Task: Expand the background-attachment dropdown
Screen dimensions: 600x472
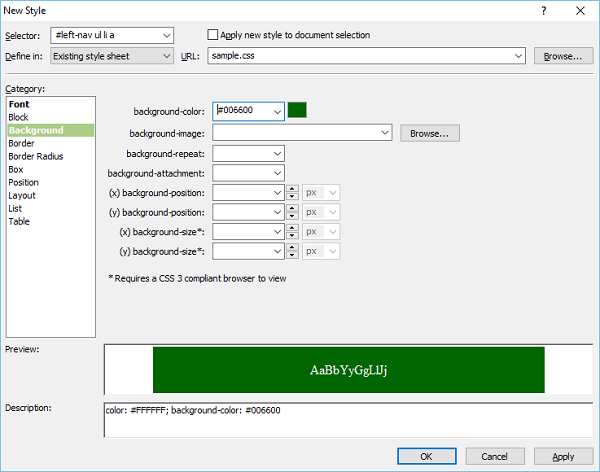Action: (x=277, y=173)
